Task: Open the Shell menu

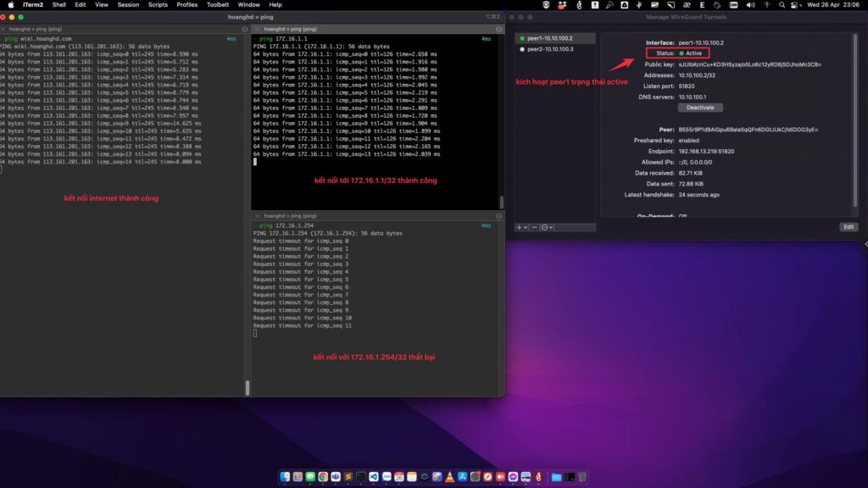Action: pyautogui.click(x=58, y=4)
